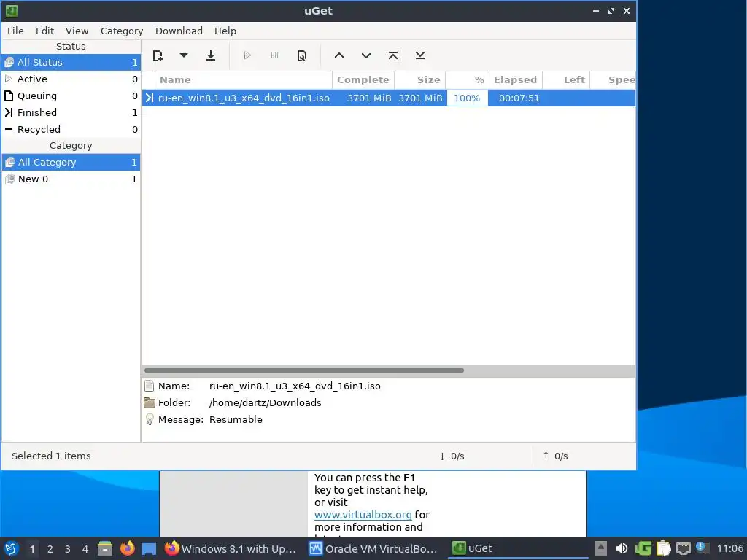Launch Firefox from taskbar quick-launch

[x=127, y=548]
